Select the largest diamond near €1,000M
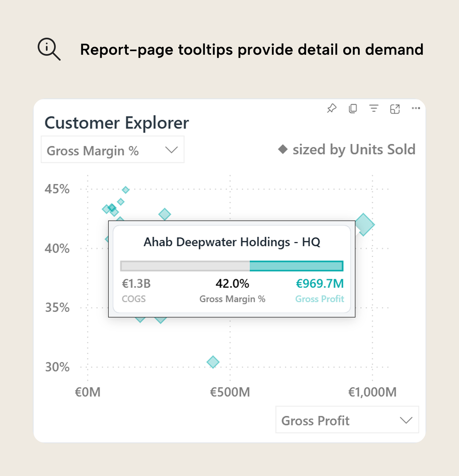Viewport: 459px width, 476px height. point(365,225)
